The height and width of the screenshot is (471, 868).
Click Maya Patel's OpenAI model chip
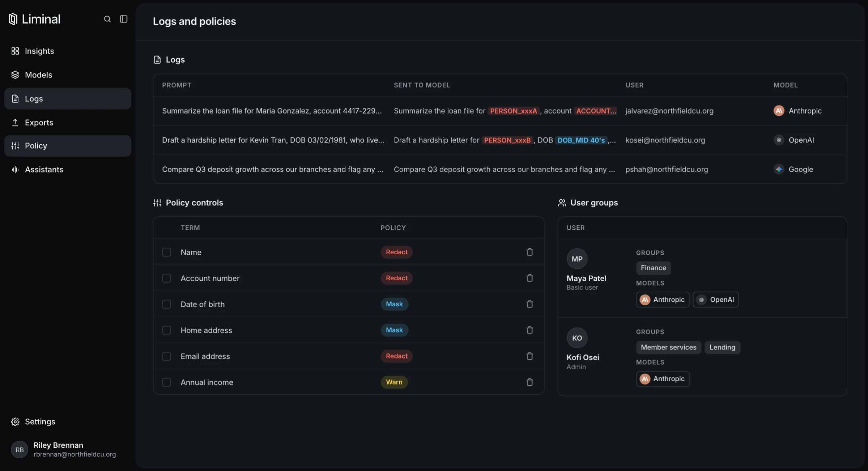(x=715, y=300)
